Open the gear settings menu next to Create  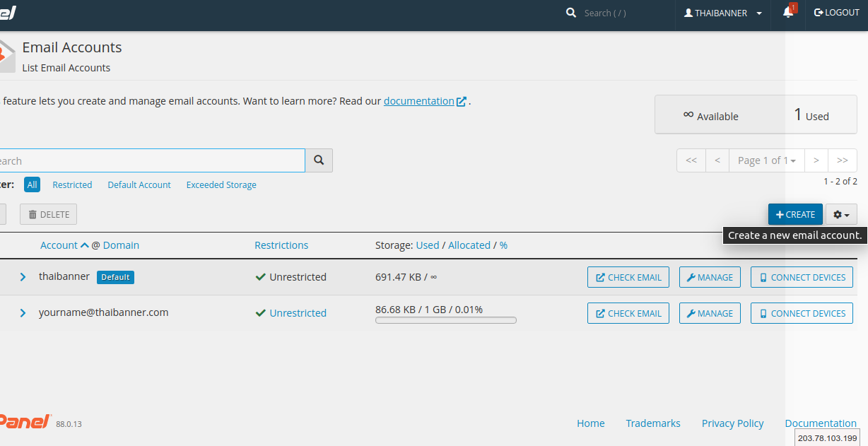tap(840, 214)
